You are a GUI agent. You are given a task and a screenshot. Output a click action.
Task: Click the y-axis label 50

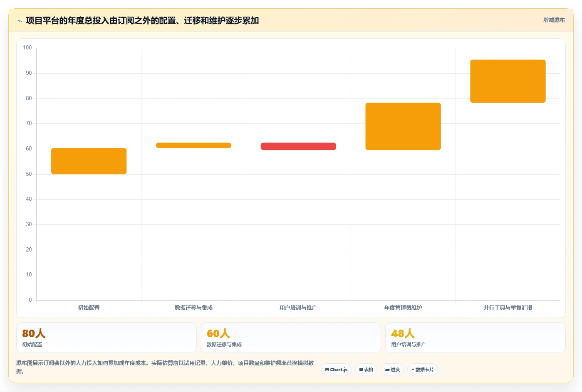tap(29, 174)
